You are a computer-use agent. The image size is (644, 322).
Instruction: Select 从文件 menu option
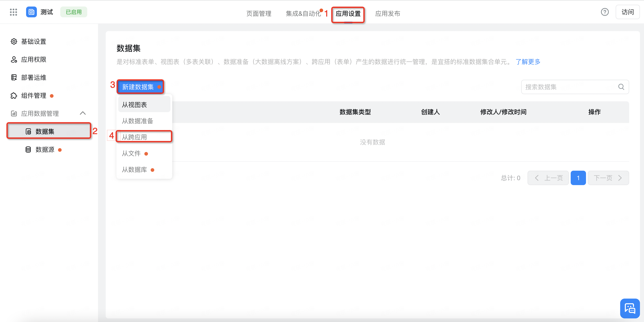[144, 153]
